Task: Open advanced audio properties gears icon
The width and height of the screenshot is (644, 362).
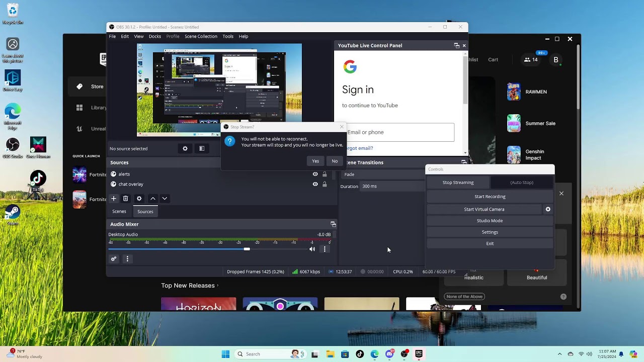Action: (114, 259)
